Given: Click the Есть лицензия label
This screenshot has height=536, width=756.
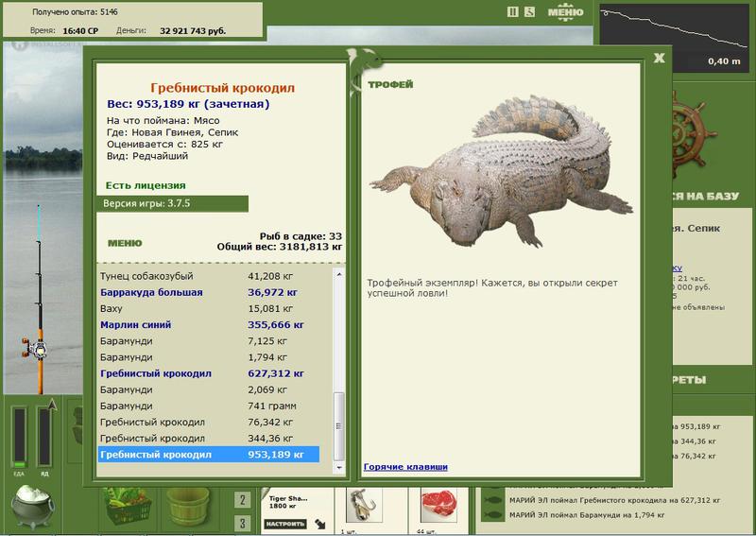Looking at the screenshot, I should click(x=146, y=185).
